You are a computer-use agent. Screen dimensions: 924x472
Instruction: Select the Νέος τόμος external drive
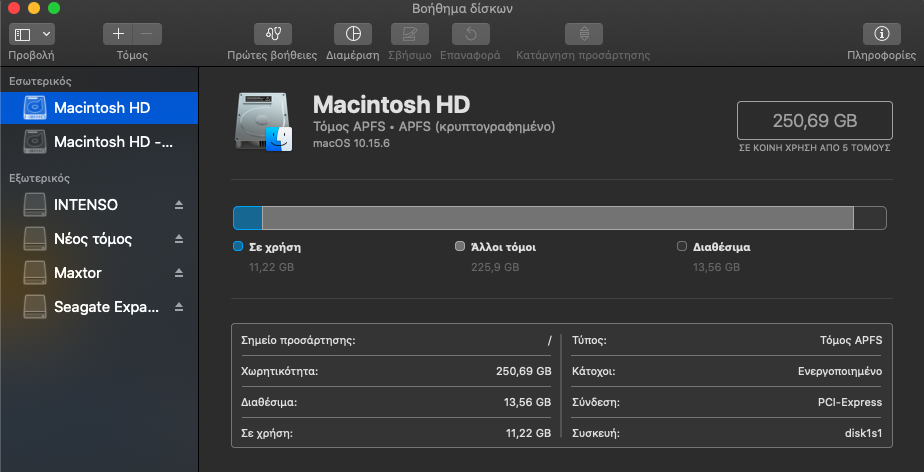pos(99,239)
